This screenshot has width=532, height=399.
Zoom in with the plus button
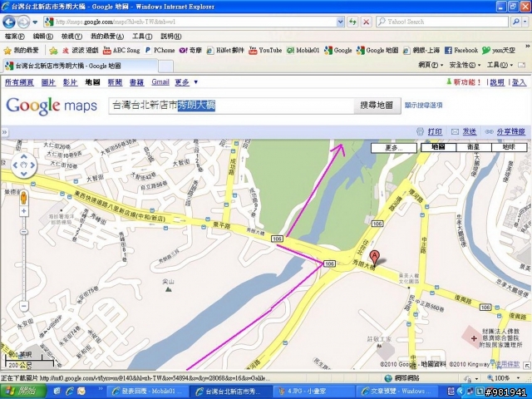[x=24, y=211]
